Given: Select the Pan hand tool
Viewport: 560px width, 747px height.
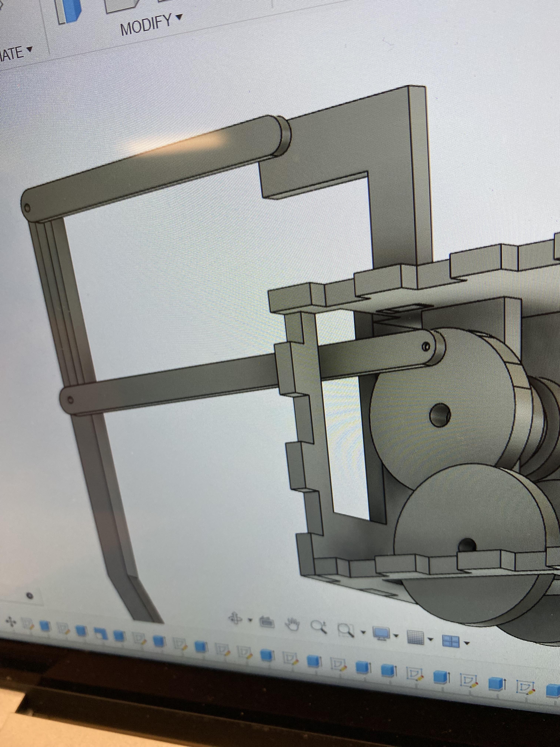Looking at the screenshot, I should click(x=293, y=625).
